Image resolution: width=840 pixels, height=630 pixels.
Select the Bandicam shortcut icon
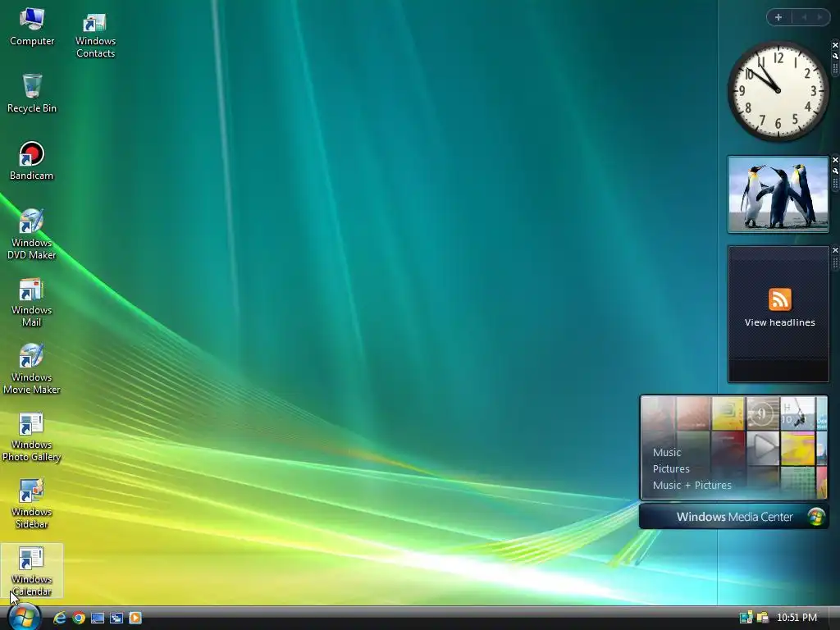32,161
